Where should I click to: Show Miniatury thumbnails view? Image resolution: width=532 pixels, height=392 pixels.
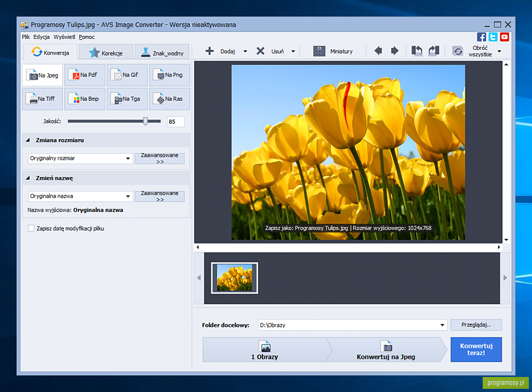333,51
